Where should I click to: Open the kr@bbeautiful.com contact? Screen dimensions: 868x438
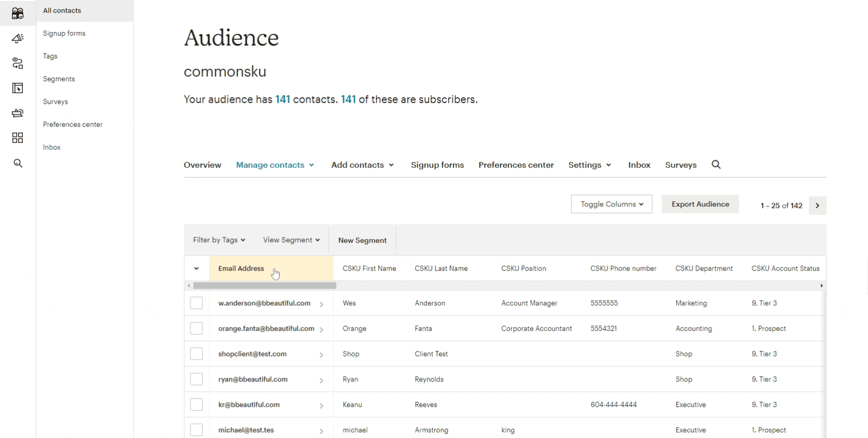point(249,405)
